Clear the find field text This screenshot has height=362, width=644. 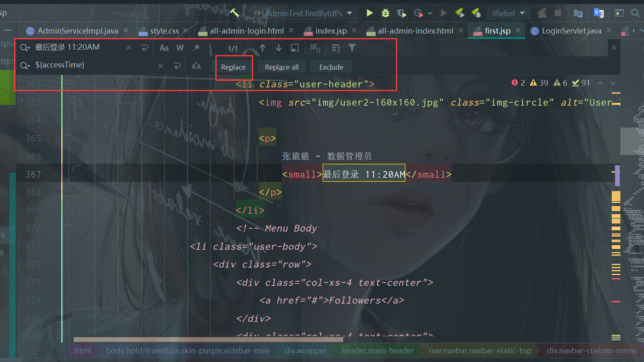(x=128, y=48)
